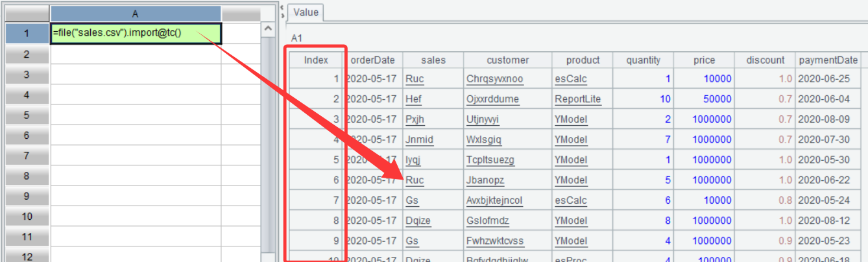Open the ReportLite product link
Viewport: 868px width, 262px height.
point(577,99)
